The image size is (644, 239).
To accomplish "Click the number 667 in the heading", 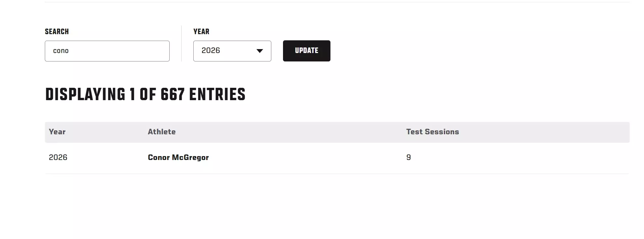I will click(173, 95).
